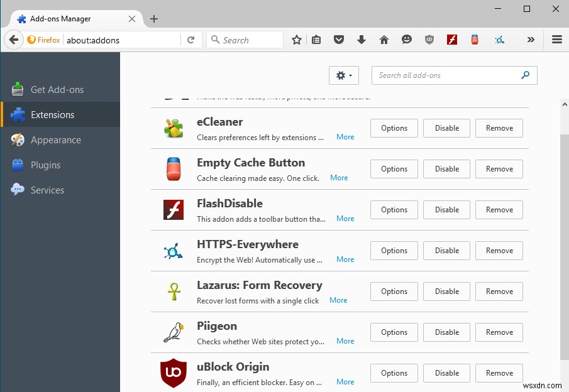Open the Pocket toolbar icon
Image resolution: width=569 pixels, height=392 pixels.
tap(339, 39)
